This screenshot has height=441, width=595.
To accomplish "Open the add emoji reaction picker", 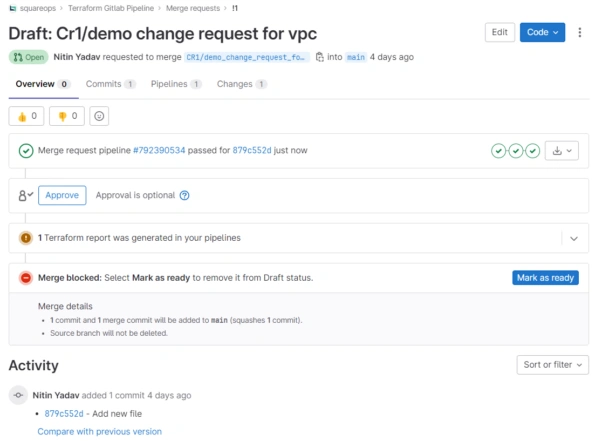I will (x=99, y=116).
